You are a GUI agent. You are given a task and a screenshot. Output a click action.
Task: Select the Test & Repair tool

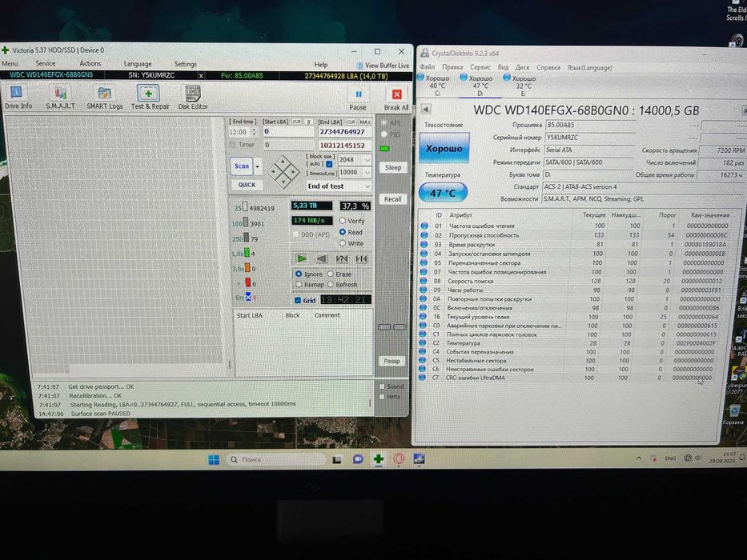150,98
